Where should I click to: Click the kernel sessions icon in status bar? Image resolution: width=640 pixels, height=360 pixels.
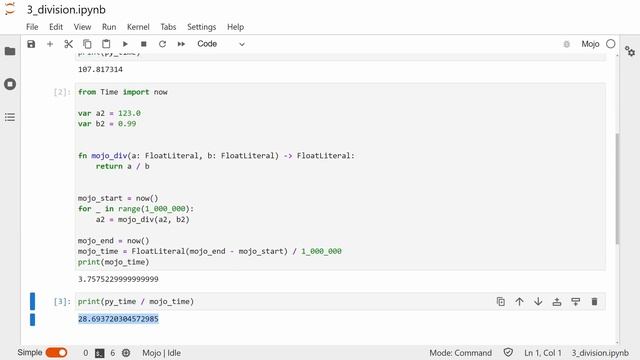tap(126, 353)
